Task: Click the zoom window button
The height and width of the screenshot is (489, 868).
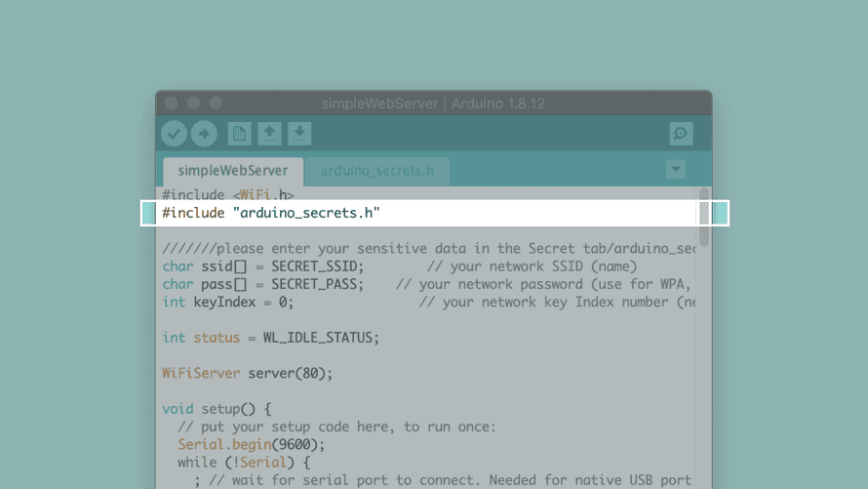Action: 216,103
